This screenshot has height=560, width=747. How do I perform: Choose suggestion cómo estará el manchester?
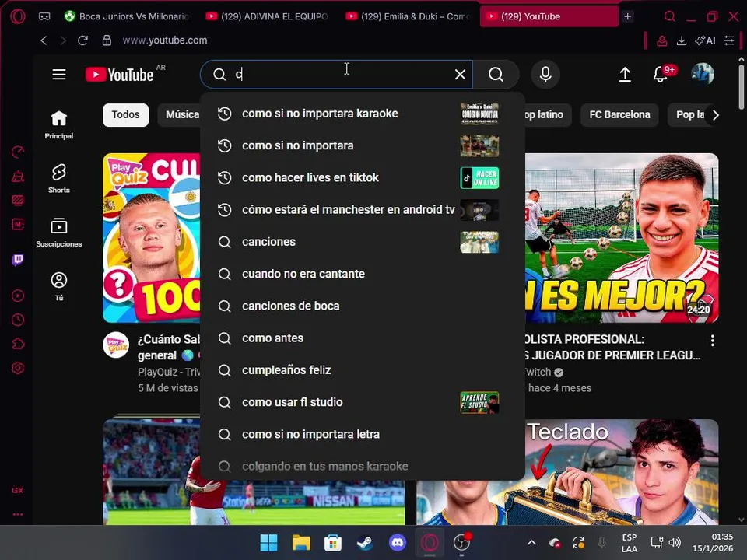[x=362, y=210]
